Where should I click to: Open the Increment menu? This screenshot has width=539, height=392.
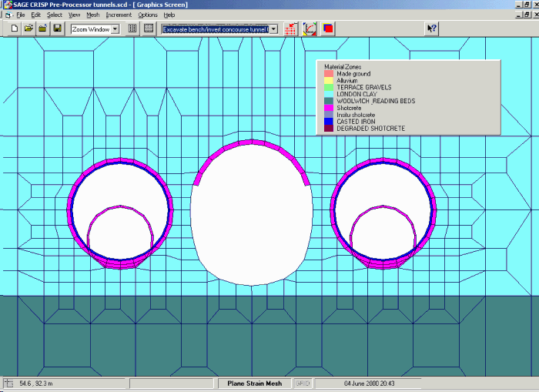pos(119,15)
